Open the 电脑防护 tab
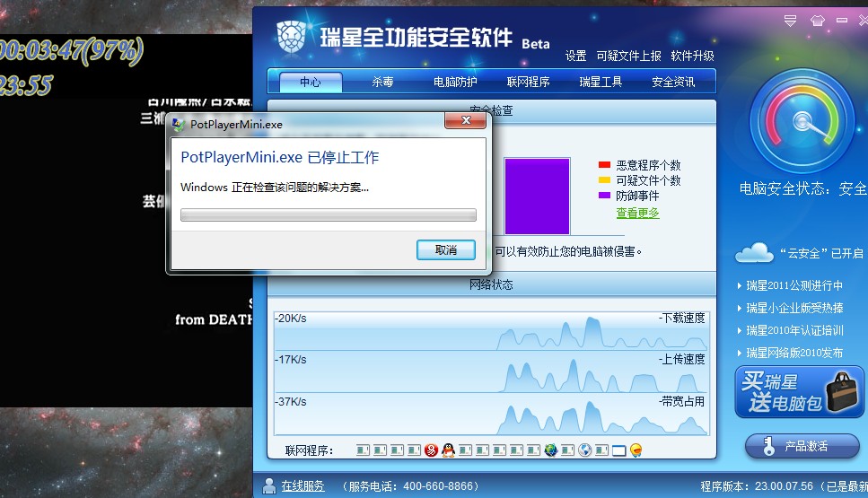The image size is (868, 498). 455,82
